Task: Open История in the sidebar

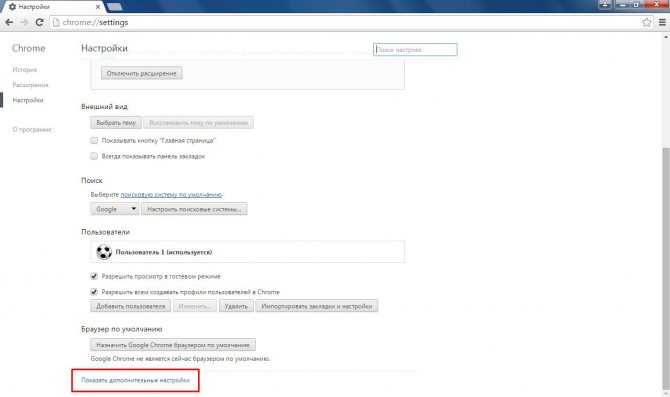Action: point(25,70)
